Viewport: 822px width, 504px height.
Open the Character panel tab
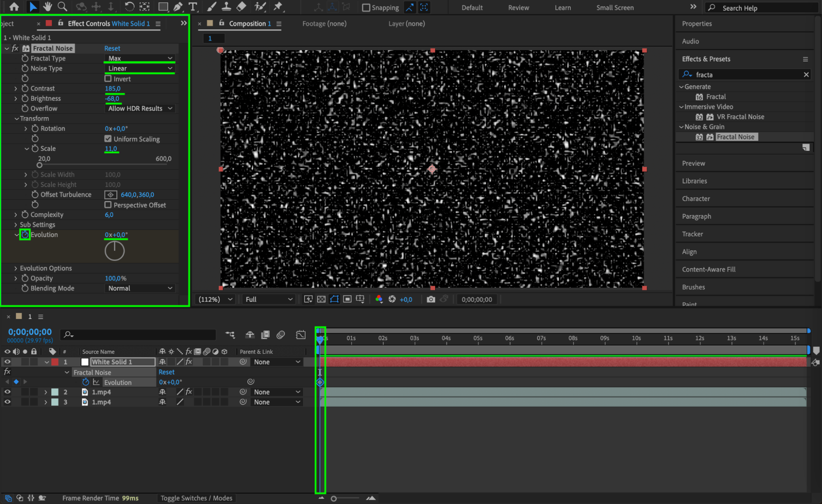[x=696, y=199]
